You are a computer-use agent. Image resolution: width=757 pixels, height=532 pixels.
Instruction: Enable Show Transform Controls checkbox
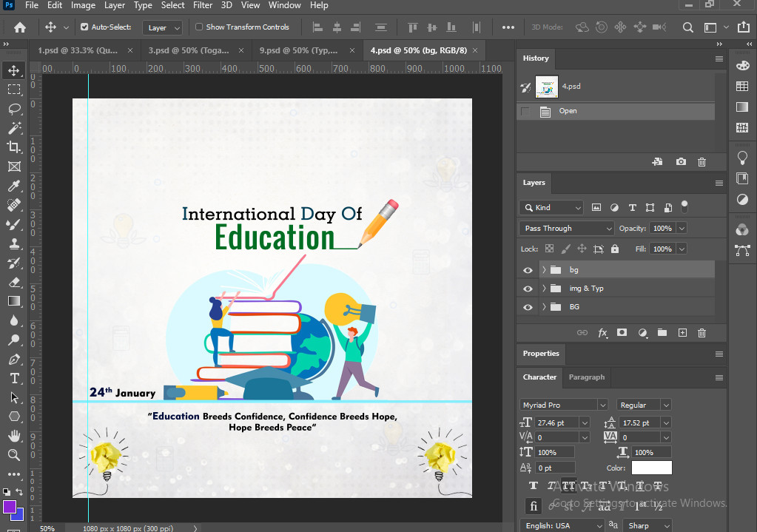[199, 27]
